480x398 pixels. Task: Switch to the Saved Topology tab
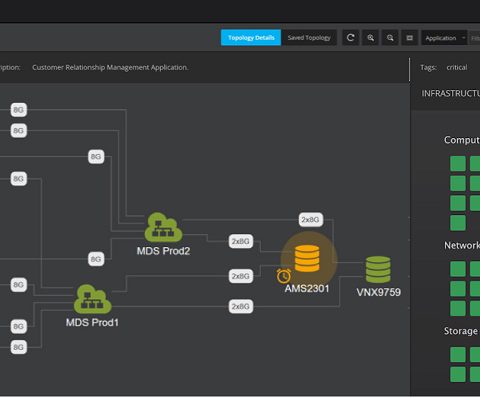[x=309, y=38]
